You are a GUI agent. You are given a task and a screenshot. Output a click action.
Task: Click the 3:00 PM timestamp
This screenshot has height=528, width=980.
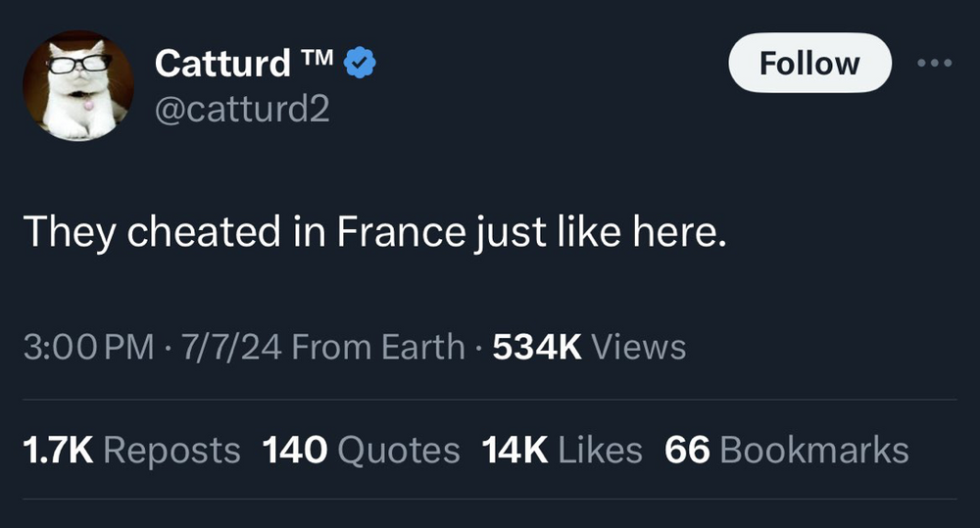point(87,346)
